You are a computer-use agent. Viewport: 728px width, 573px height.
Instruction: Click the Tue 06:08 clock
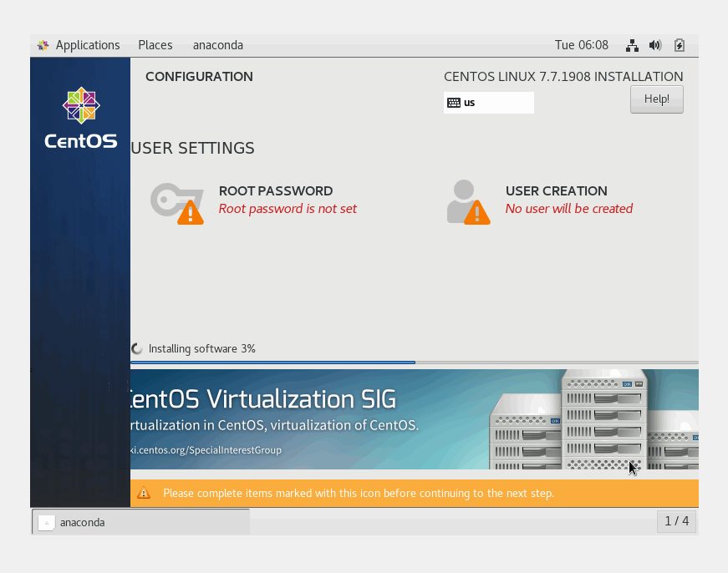(581, 45)
